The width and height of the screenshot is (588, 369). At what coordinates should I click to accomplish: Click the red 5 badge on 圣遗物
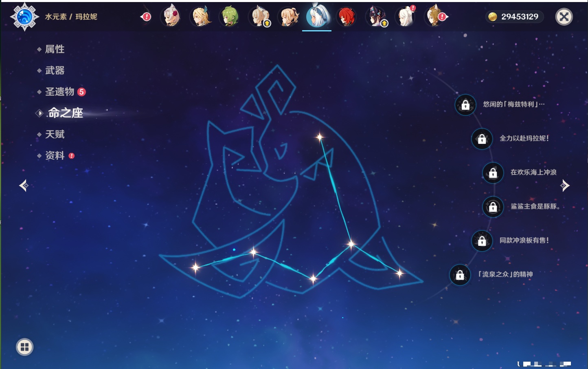pyautogui.click(x=81, y=92)
